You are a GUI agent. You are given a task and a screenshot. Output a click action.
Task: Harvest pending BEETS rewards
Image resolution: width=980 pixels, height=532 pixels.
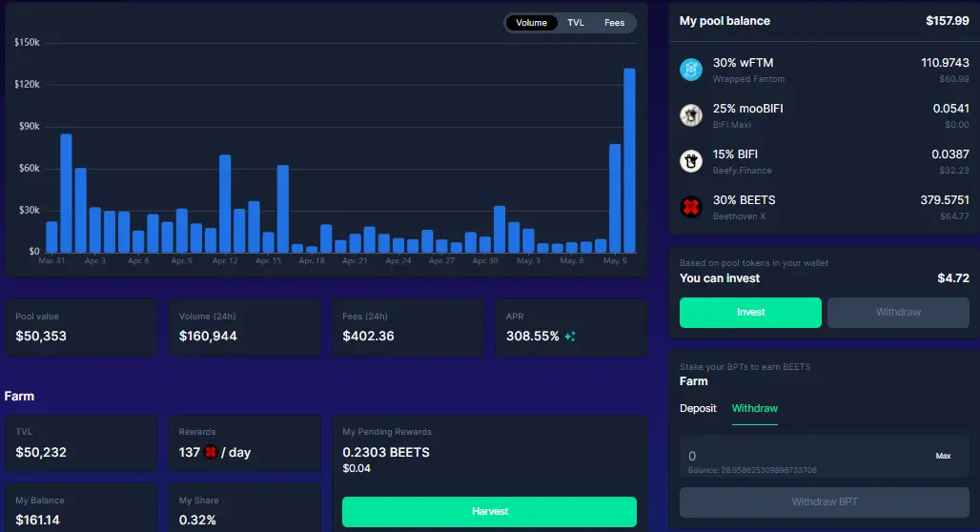point(489,511)
